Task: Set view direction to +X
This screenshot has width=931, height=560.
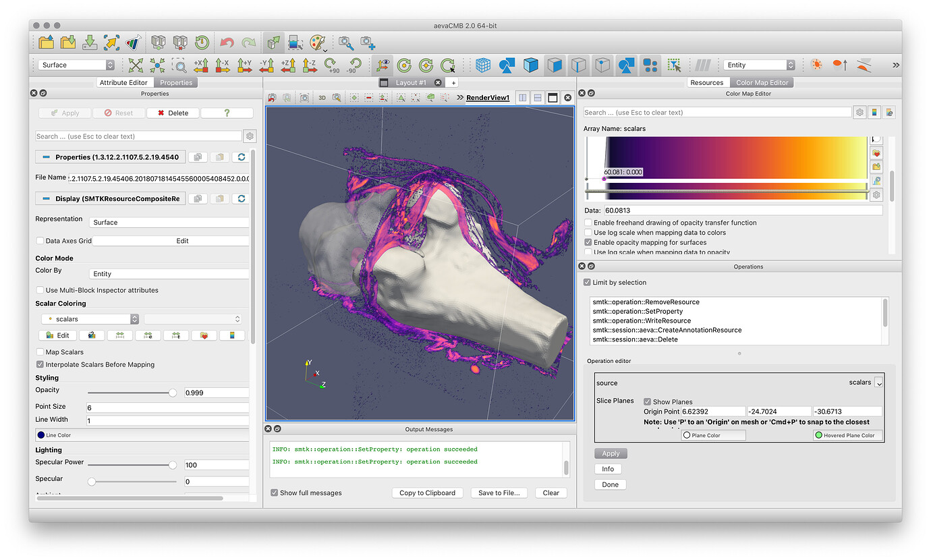Action: coord(201,65)
